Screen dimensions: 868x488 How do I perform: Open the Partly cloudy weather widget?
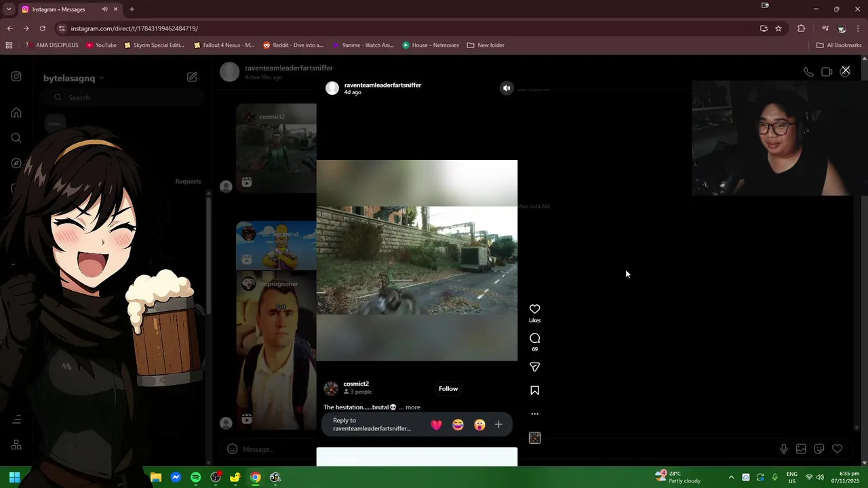point(678,477)
